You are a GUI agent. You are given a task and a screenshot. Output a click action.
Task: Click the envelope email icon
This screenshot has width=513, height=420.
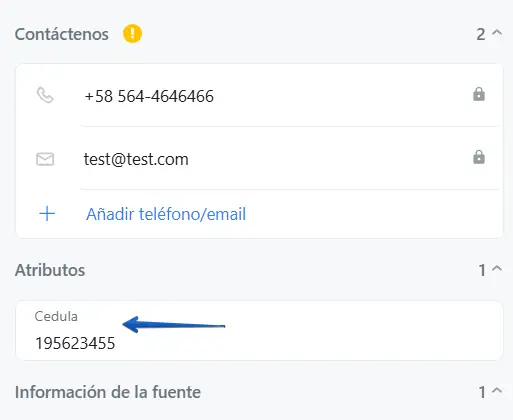coord(45,159)
